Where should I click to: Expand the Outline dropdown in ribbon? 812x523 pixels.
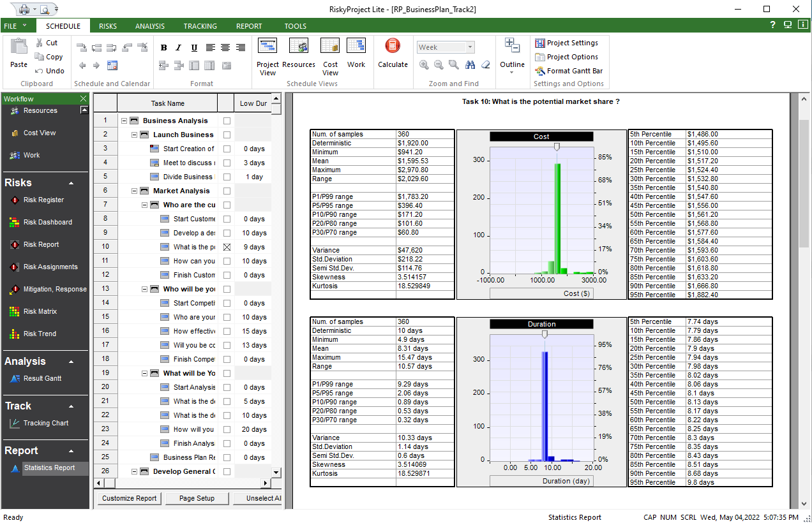tap(512, 71)
